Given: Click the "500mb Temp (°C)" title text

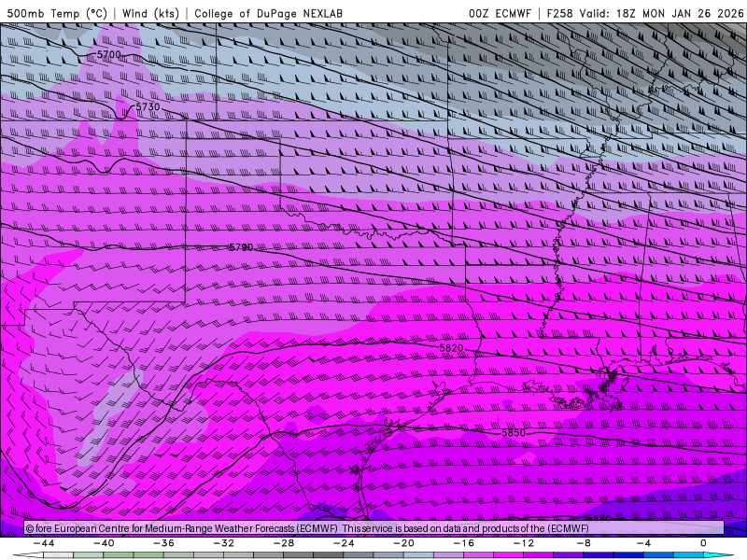Looking at the screenshot, I should (x=57, y=13).
